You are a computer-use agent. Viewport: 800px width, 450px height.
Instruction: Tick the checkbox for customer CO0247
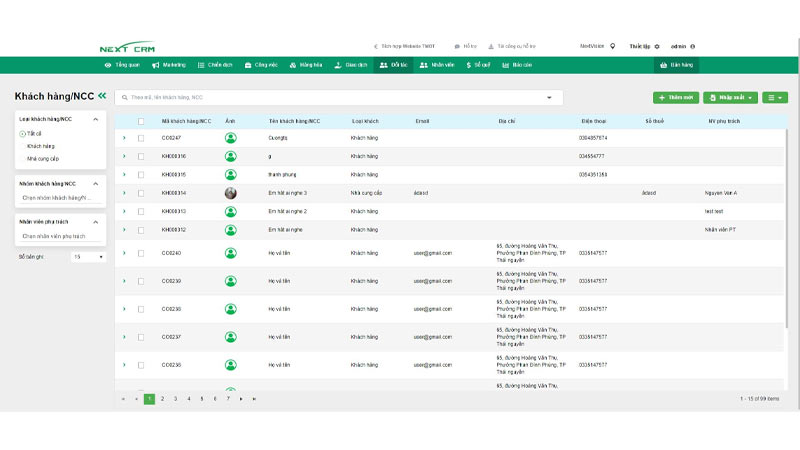pyautogui.click(x=141, y=138)
